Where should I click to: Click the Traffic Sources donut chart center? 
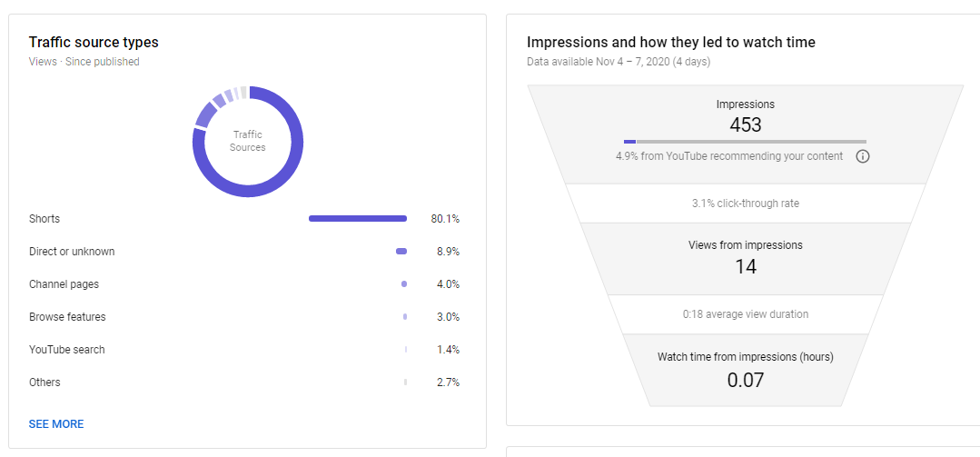(x=248, y=142)
